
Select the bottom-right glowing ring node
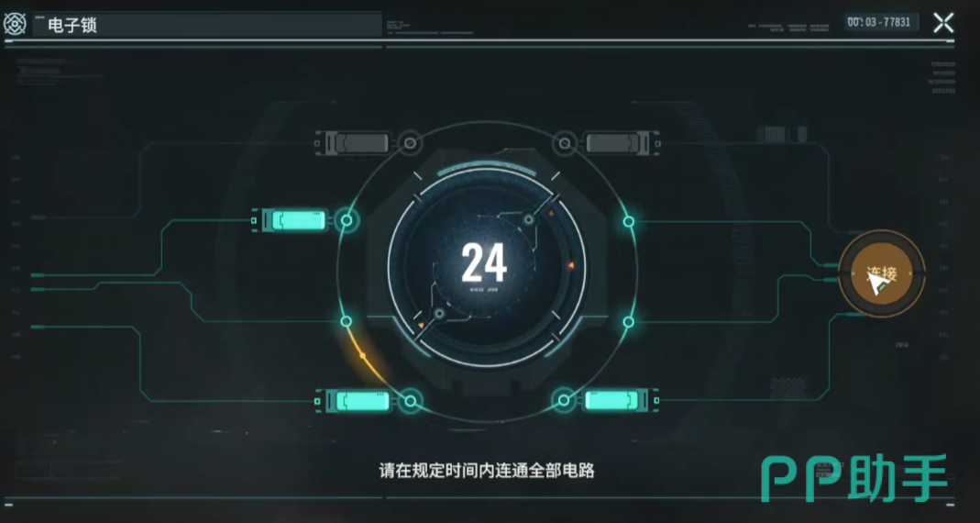tap(564, 400)
